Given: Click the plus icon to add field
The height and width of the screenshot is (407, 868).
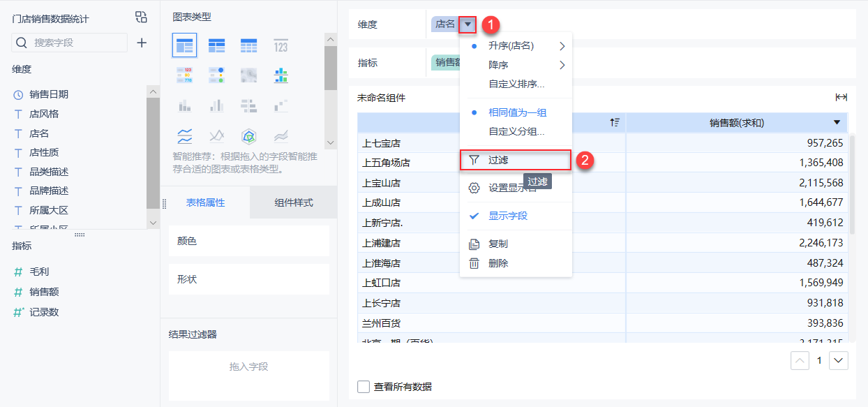Looking at the screenshot, I should click(142, 43).
